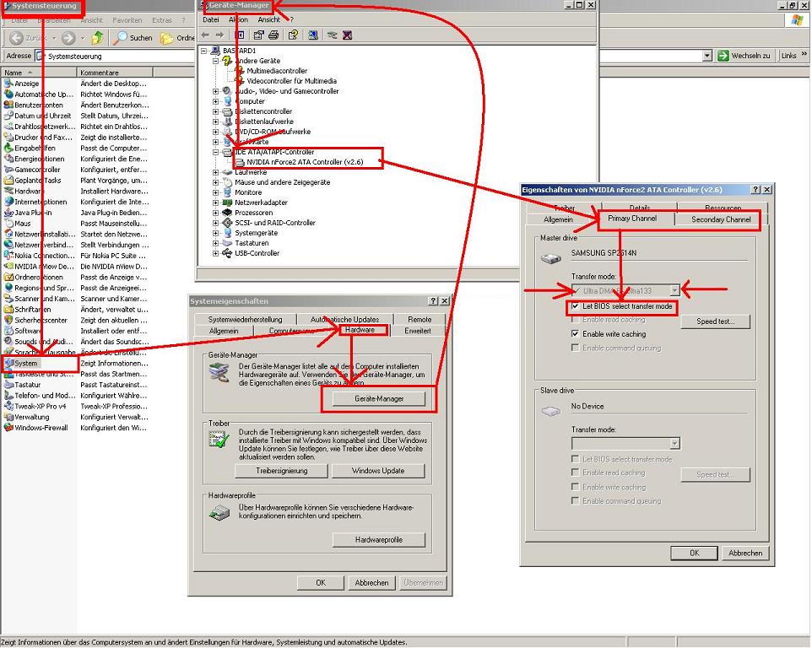Open Systemwiederherstellung tab

(x=246, y=319)
